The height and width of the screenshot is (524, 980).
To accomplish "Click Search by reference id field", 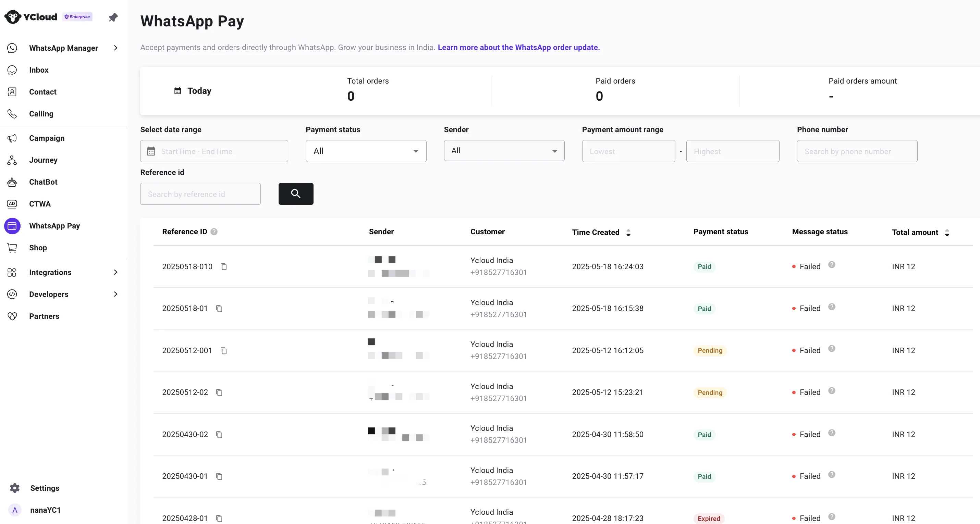I will pyautogui.click(x=200, y=194).
